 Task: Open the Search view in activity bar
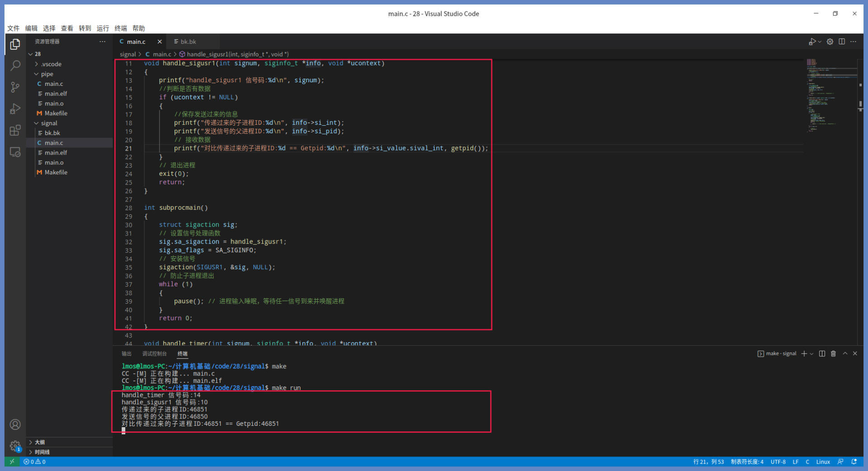[x=15, y=66]
